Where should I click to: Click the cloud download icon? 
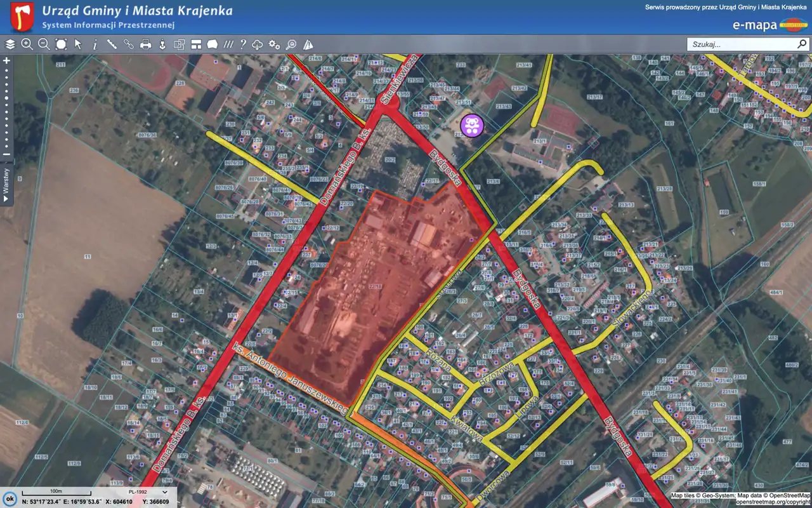[x=258, y=44]
